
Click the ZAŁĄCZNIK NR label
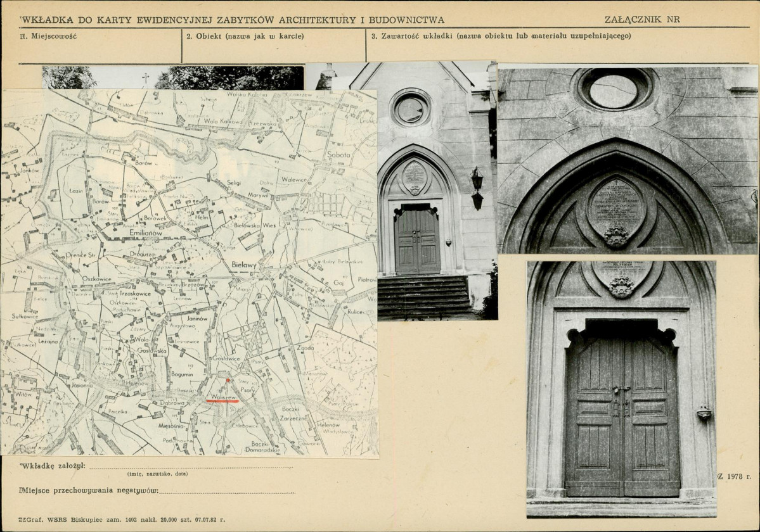click(x=642, y=20)
